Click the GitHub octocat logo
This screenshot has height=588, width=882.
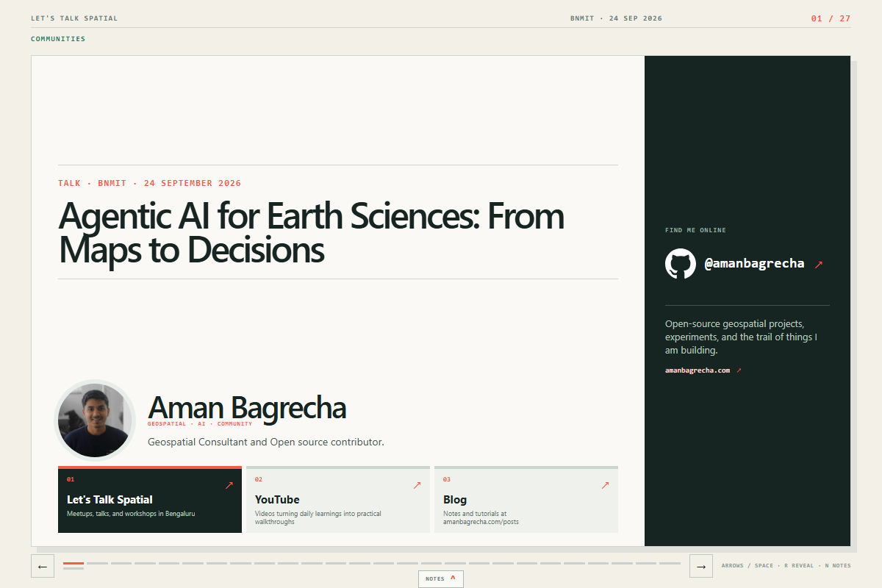(681, 263)
